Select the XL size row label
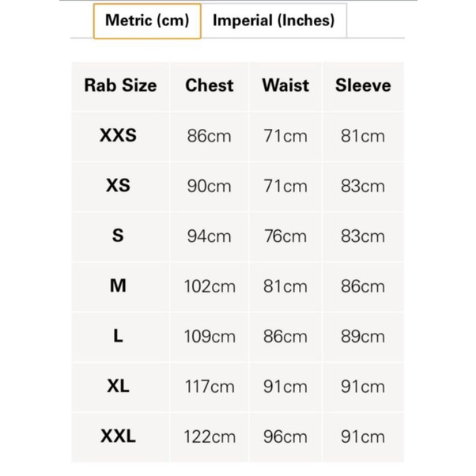This screenshot has width=476, height=476. (118, 386)
